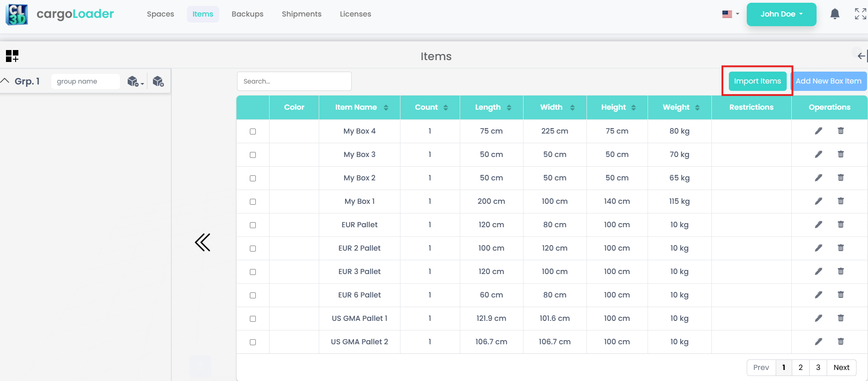Click Add New Box Item button
The height and width of the screenshot is (381, 868).
point(828,81)
